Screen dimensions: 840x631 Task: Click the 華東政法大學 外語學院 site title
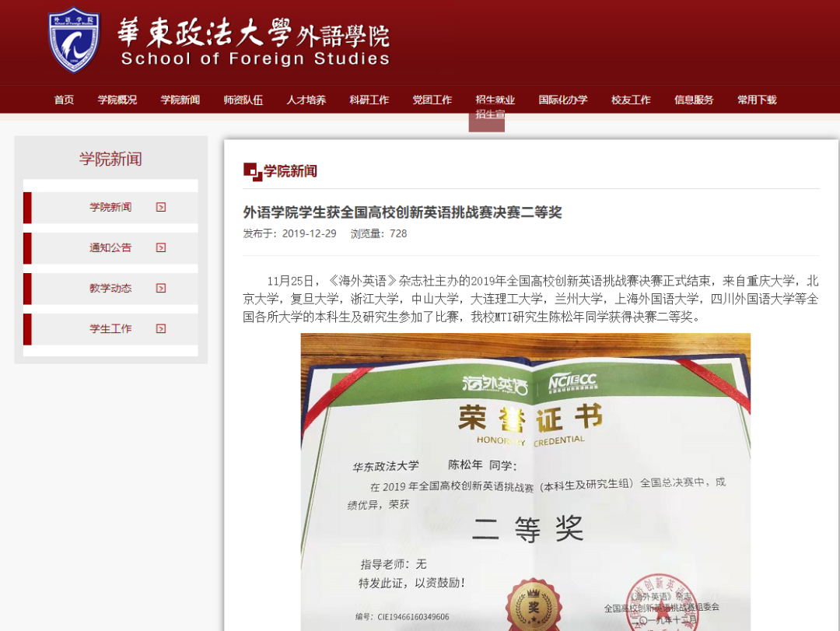[254, 33]
